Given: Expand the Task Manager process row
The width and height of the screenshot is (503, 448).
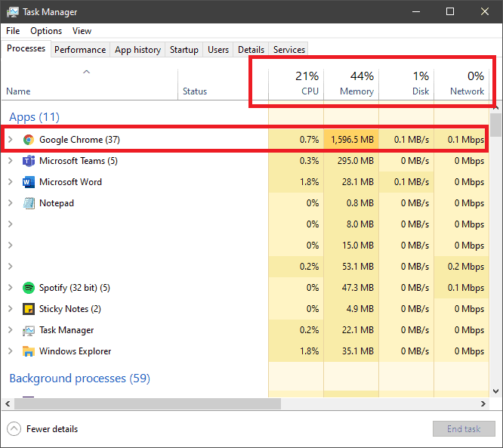Looking at the screenshot, I should coord(11,329).
